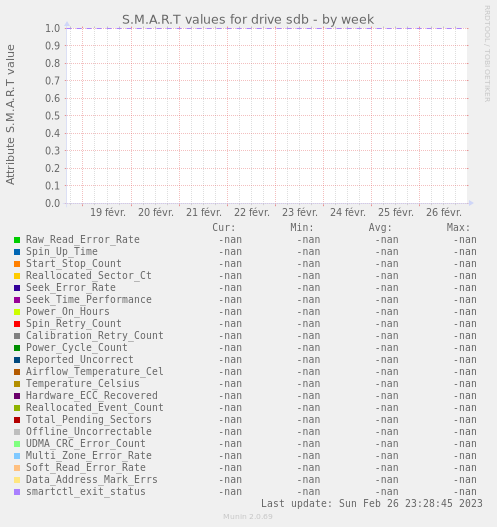This screenshot has width=497, height=527.
Task: Click the red Spin_Retry_Count swatch
Action: 17,324
